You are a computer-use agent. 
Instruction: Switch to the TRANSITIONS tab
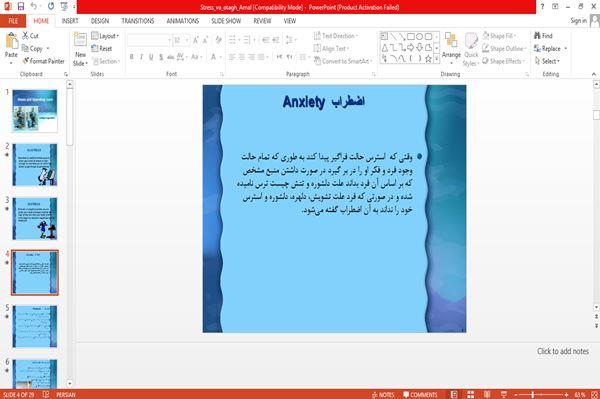click(x=138, y=21)
